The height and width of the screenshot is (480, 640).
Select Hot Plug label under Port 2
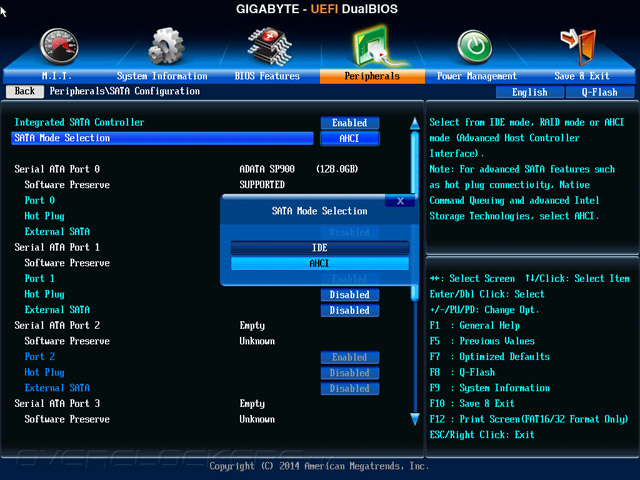tap(44, 372)
